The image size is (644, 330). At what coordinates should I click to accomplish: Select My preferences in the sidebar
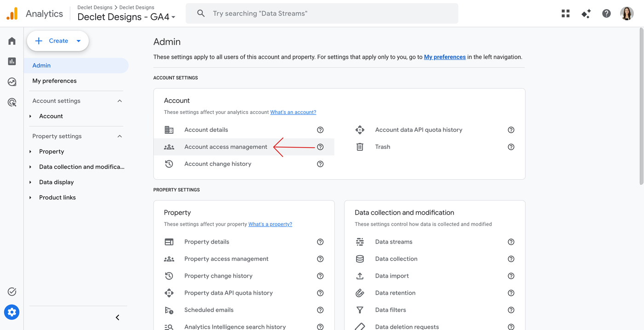(x=54, y=81)
